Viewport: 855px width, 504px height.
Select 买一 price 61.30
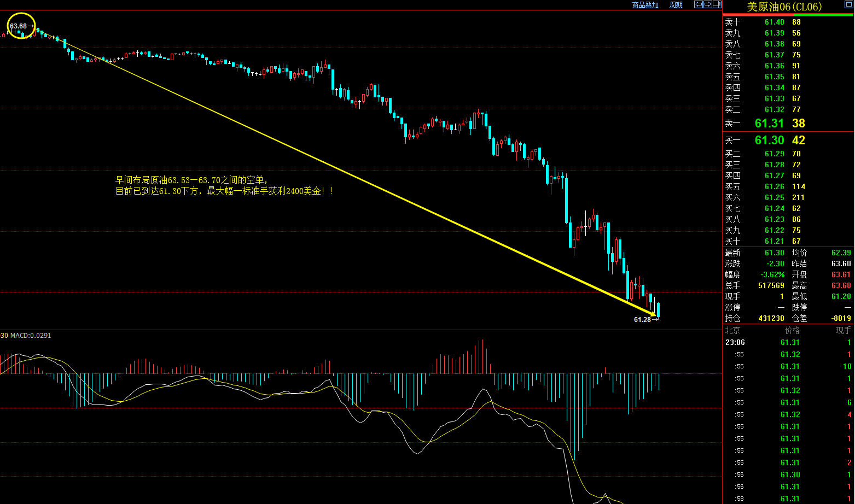tap(769, 140)
